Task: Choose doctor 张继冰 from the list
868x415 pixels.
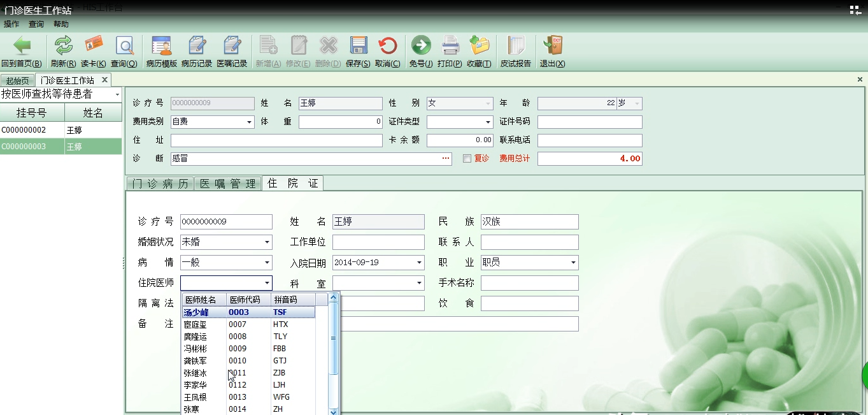Action: pos(248,373)
